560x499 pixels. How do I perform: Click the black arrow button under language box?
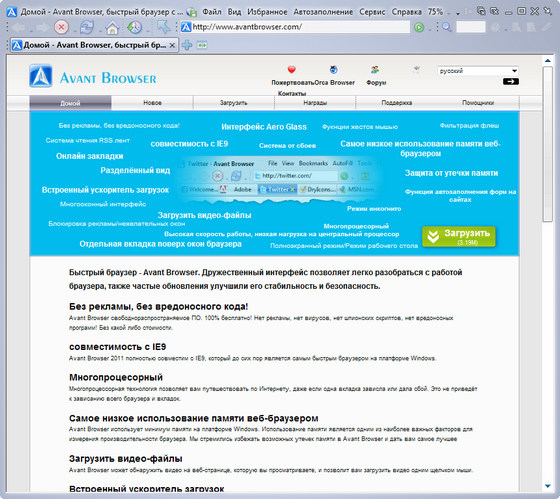(511, 81)
